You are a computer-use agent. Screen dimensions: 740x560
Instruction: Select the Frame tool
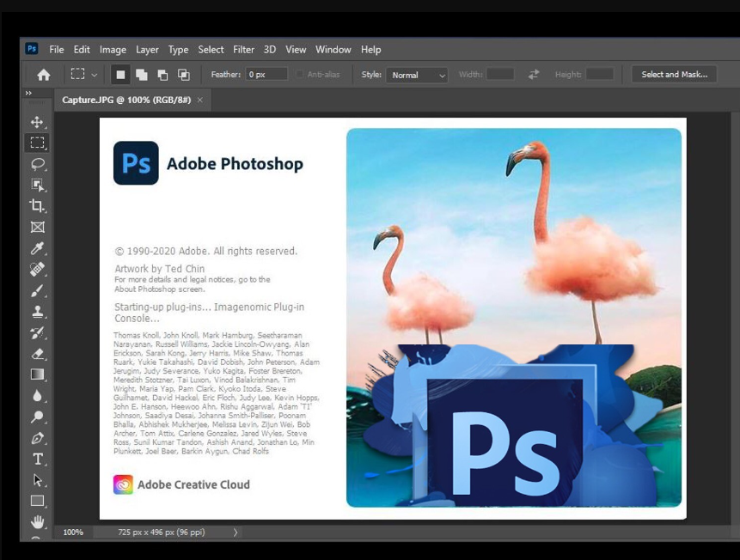pos(37,227)
